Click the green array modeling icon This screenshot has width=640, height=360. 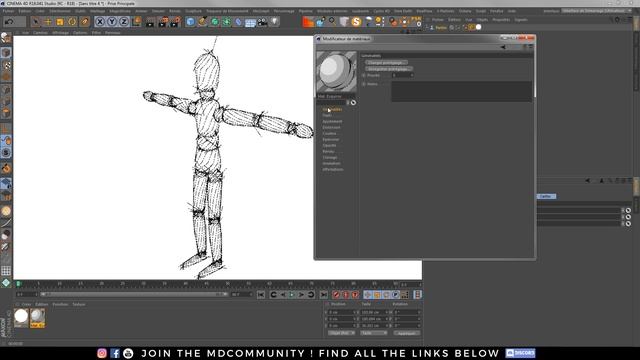(227, 22)
